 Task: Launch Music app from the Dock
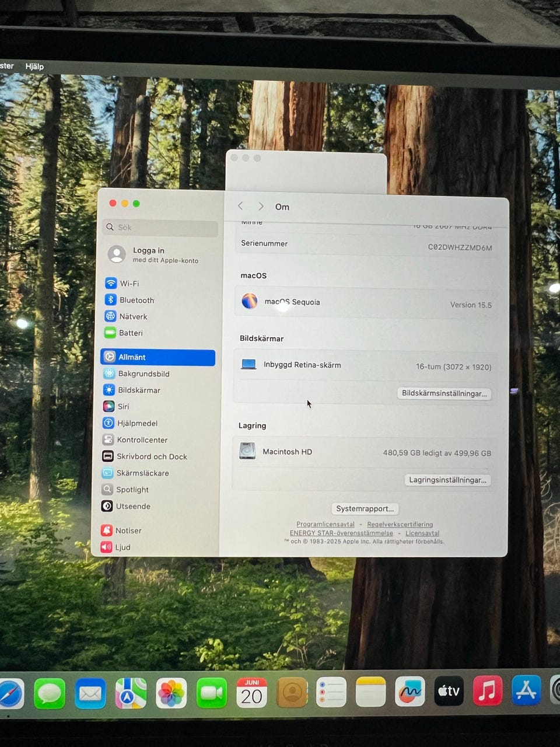[x=488, y=690]
